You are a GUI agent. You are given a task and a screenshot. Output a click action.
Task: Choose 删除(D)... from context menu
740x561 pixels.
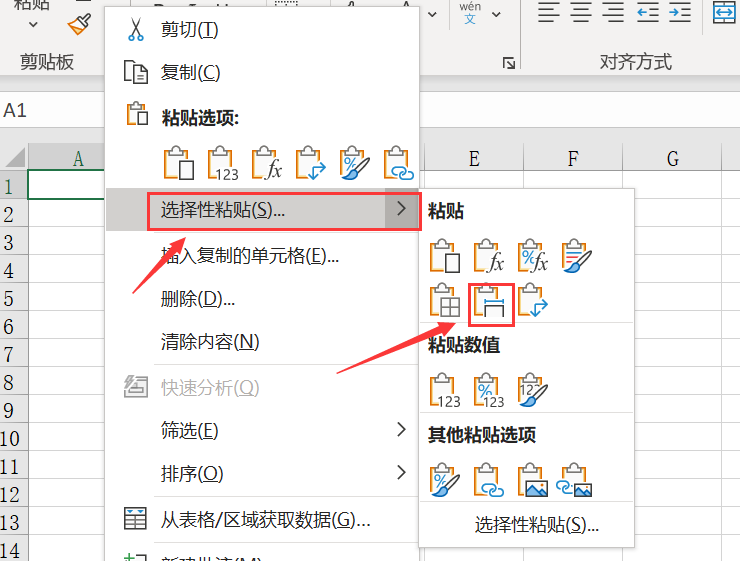point(262,299)
